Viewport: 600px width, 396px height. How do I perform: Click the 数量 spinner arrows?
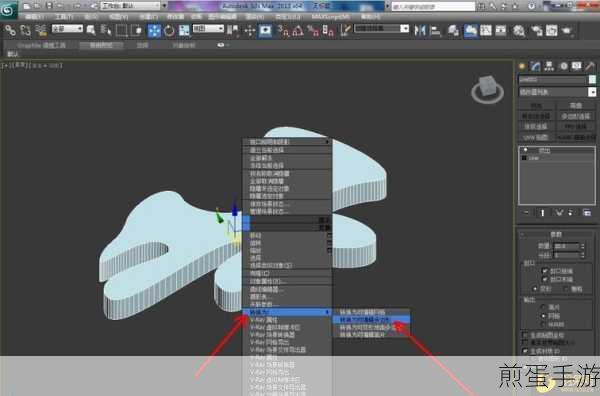pyautogui.click(x=582, y=246)
